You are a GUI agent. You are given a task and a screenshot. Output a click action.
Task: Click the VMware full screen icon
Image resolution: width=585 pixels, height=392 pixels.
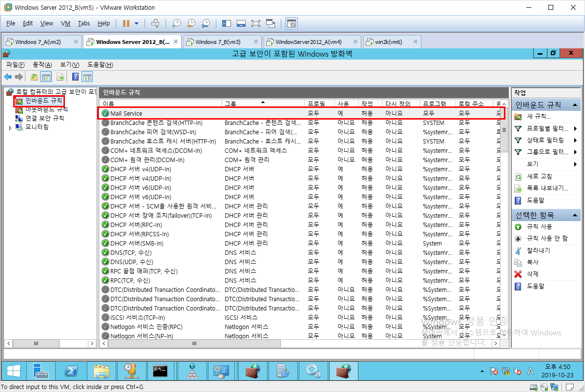[x=255, y=23]
